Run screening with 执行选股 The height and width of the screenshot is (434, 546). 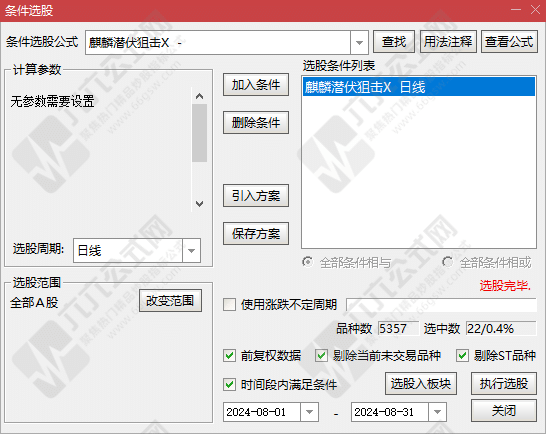tap(504, 383)
